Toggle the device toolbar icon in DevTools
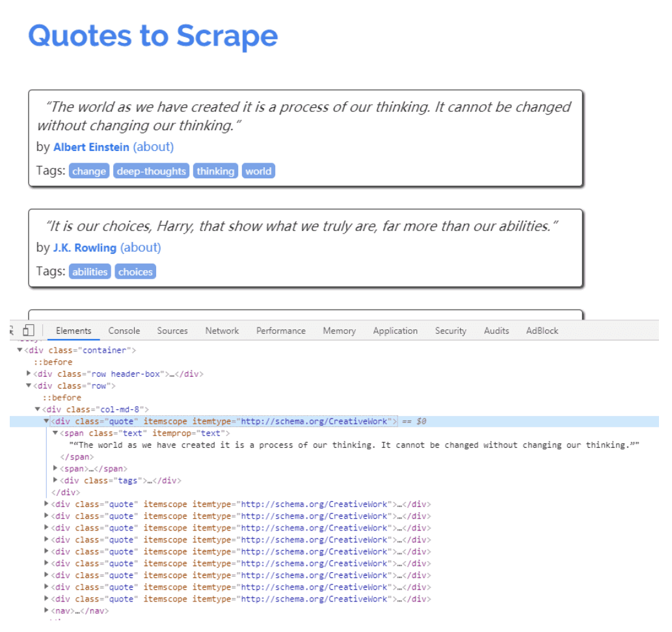 [x=28, y=330]
